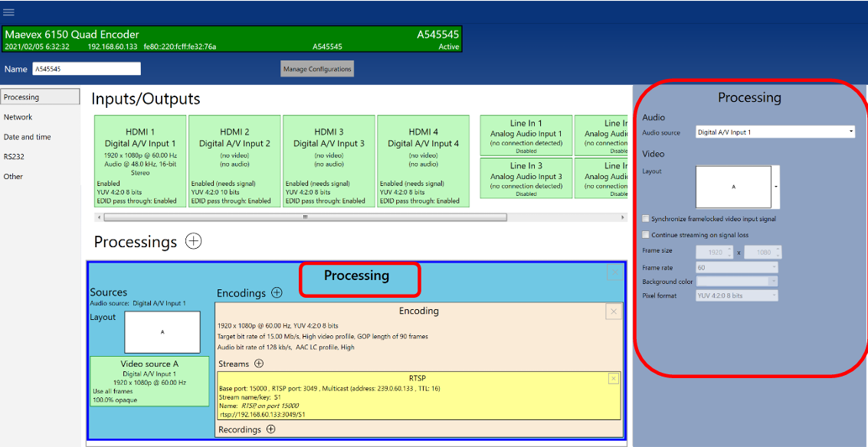
Task: Select the Video source A card
Action: pos(149,382)
